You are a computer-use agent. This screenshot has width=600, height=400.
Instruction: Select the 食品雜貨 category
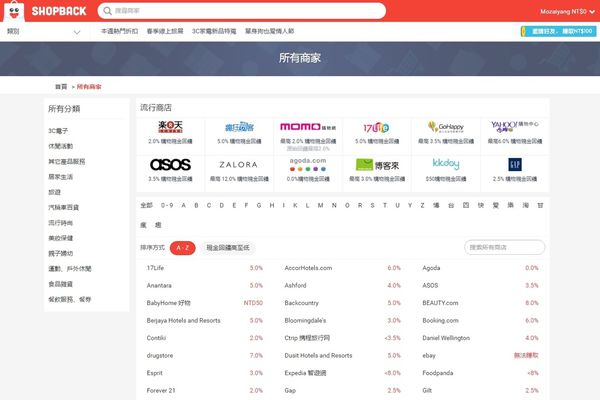60,284
